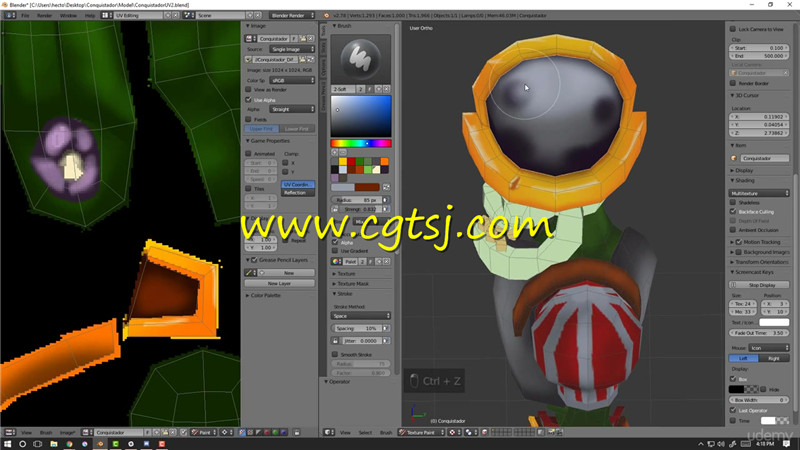Click the hue spectrum slider bar
This screenshot has height=450, width=800.
pos(361,143)
